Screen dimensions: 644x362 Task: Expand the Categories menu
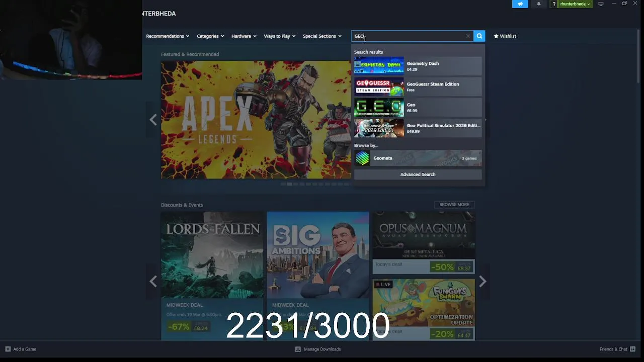(x=210, y=36)
